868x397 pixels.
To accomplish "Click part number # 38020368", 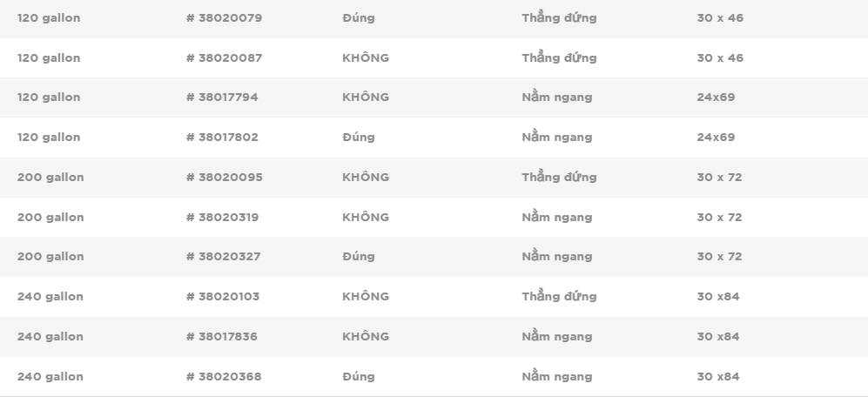I will coord(224,376).
